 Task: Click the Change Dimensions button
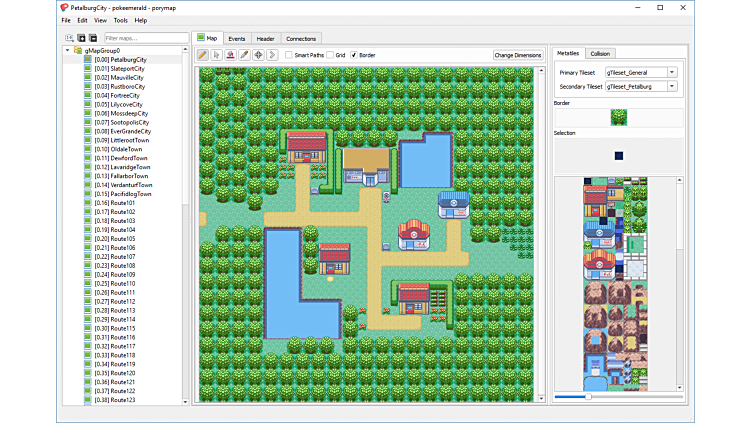[518, 55]
